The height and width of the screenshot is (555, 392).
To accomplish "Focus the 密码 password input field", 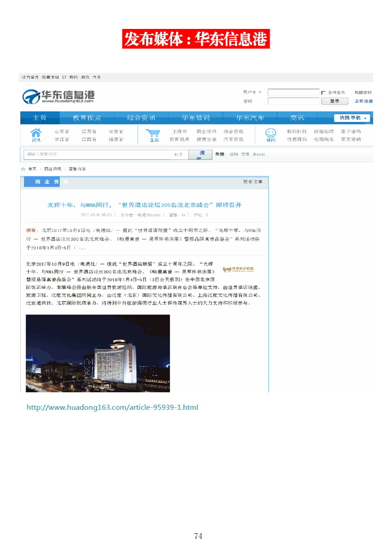I will 294,101.
